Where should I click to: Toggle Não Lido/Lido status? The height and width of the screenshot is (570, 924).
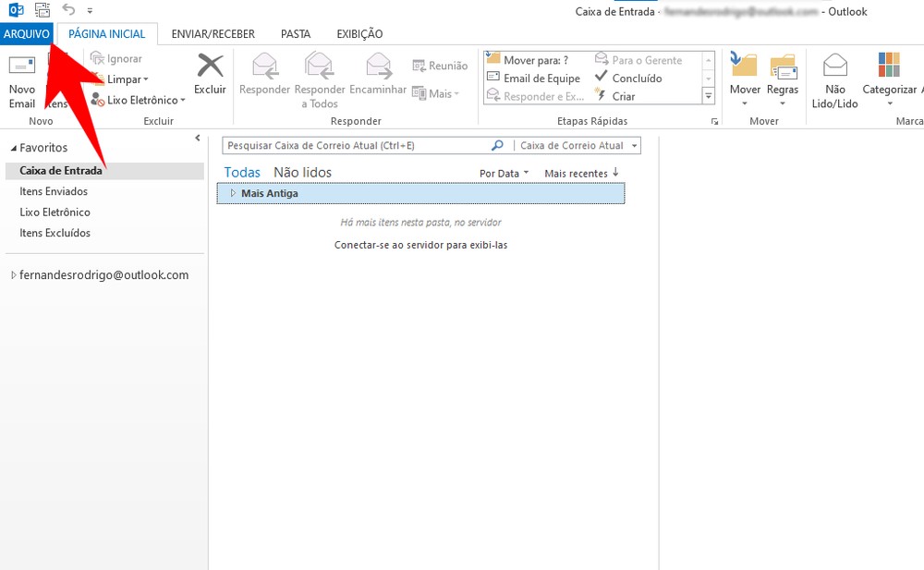click(x=834, y=80)
